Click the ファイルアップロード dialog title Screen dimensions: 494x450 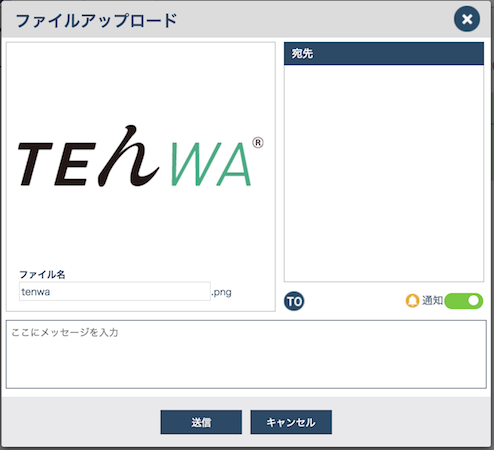pos(96,20)
